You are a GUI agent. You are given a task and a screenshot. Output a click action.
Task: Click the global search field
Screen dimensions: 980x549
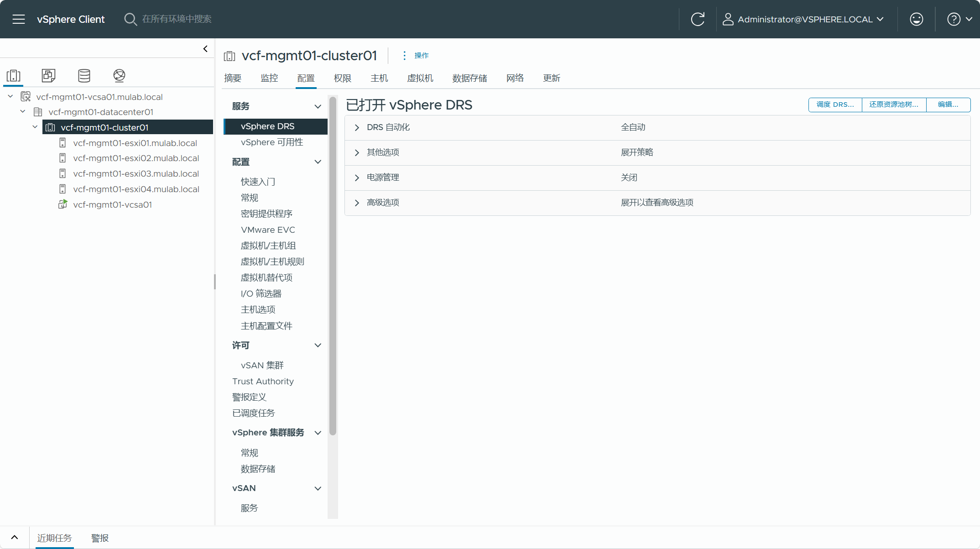177,19
